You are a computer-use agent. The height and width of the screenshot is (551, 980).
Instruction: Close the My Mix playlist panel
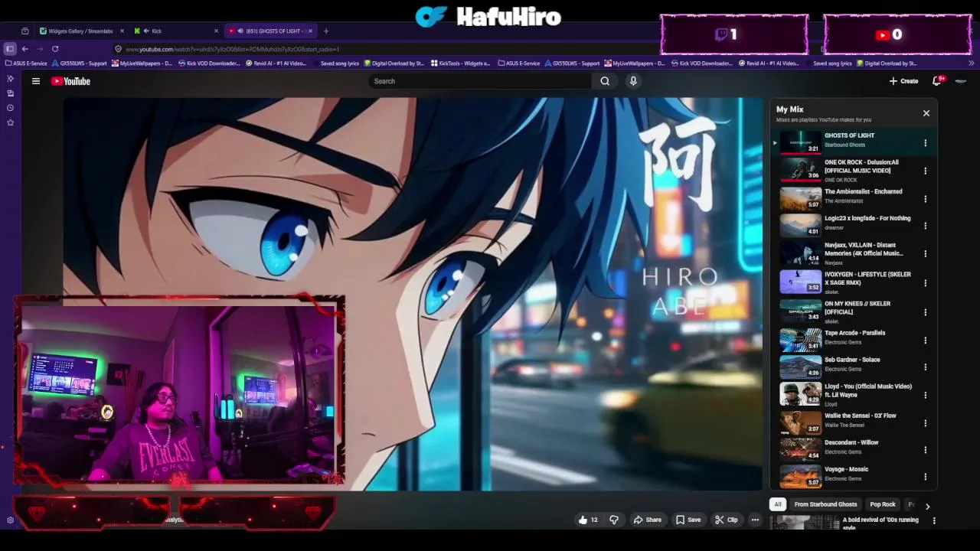pyautogui.click(x=926, y=113)
